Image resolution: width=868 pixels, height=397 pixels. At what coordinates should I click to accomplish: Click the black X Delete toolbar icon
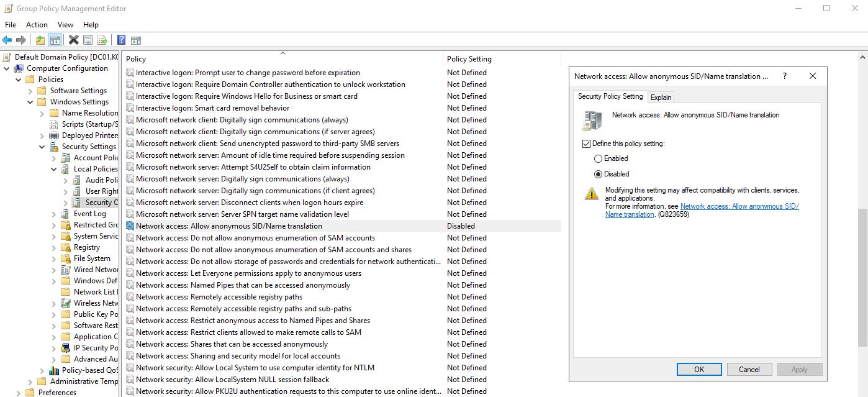(73, 40)
